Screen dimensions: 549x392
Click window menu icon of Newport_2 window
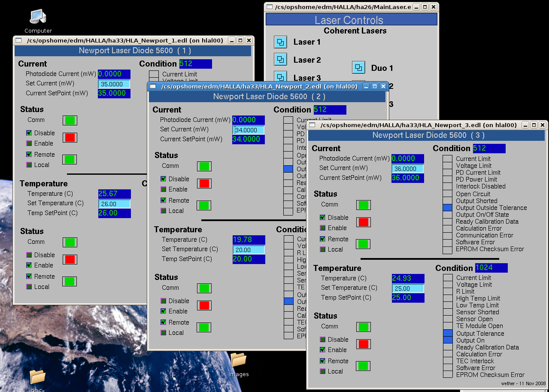[153, 86]
